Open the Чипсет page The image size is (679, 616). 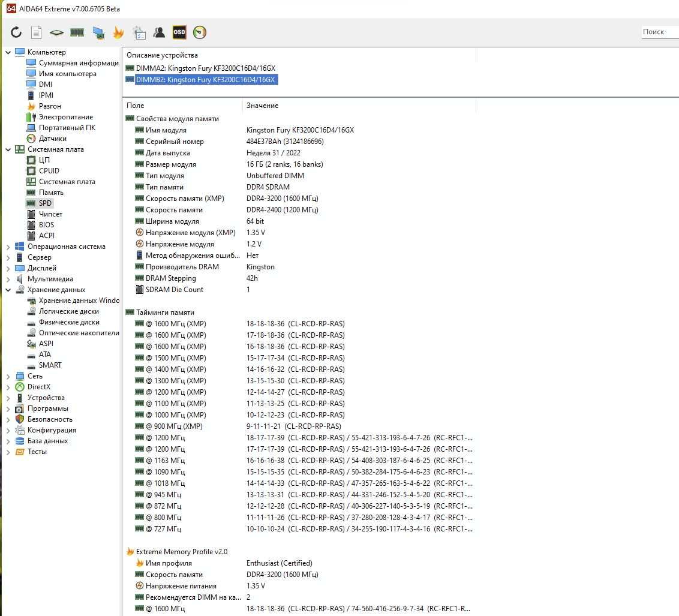(50, 214)
